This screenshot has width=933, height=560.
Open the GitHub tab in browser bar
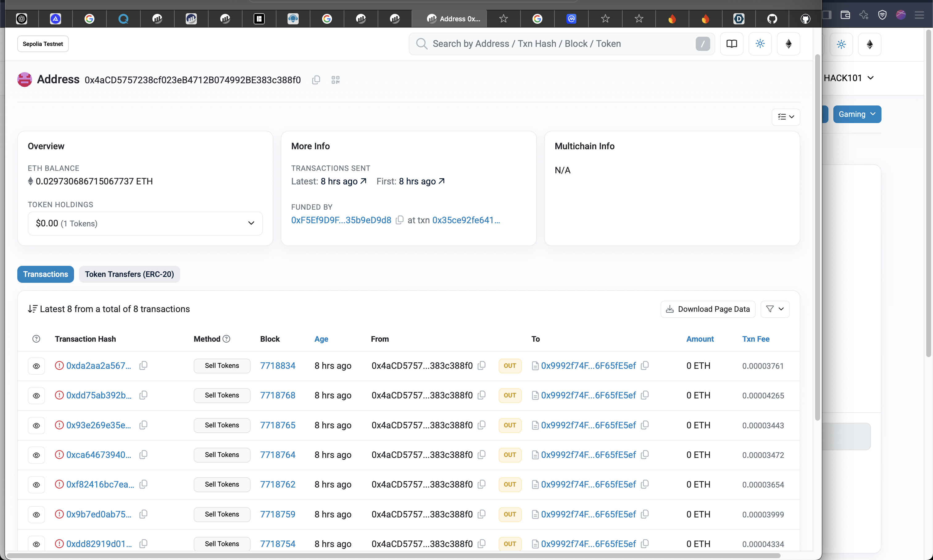[772, 19]
